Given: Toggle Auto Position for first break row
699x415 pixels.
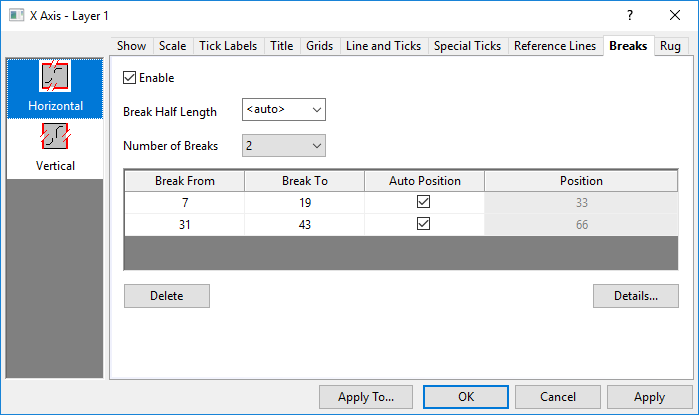Looking at the screenshot, I should click(x=423, y=201).
